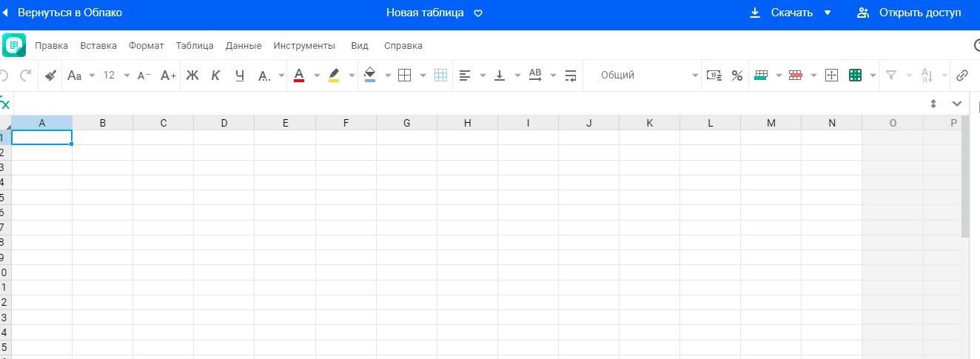This screenshot has width=980, height=359.
Task: Click the dotted-underline A text style icon
Action: pos(264,75)
